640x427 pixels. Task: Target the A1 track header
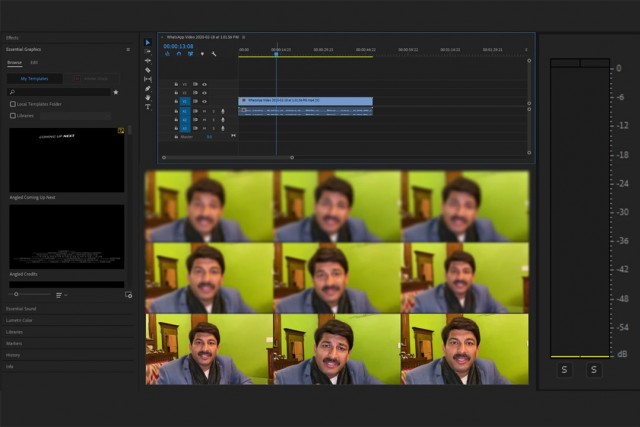(x=184, y=111)
